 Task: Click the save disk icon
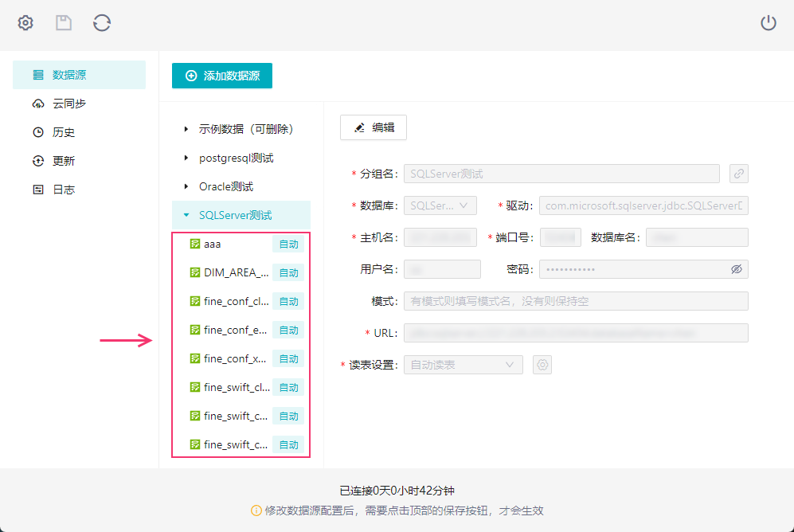(x=63, y=23)
